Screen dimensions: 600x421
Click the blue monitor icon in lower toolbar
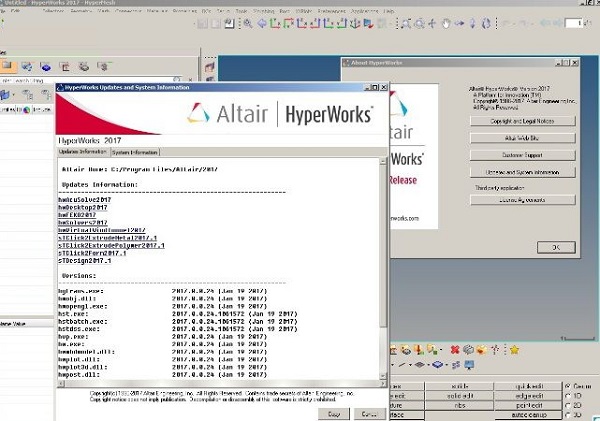(470, 365)
